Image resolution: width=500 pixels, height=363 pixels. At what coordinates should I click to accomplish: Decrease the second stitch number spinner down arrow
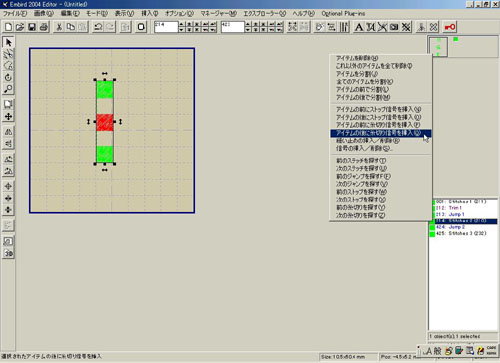click(247, 30)
